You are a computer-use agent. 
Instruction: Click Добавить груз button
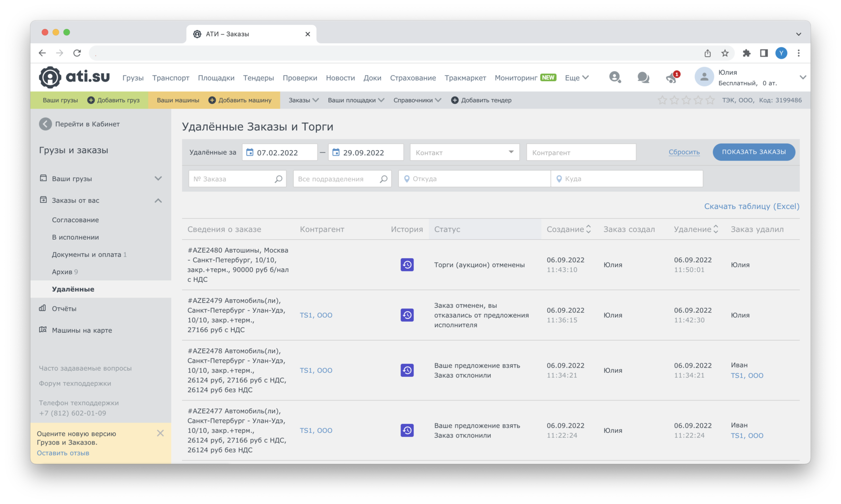114,100
